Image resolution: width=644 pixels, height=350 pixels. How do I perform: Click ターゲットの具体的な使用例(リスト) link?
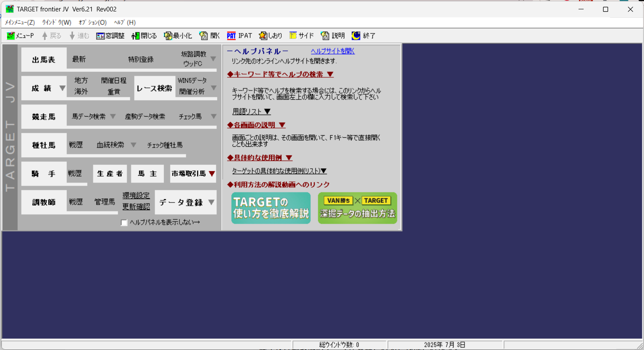click(279, 171)
